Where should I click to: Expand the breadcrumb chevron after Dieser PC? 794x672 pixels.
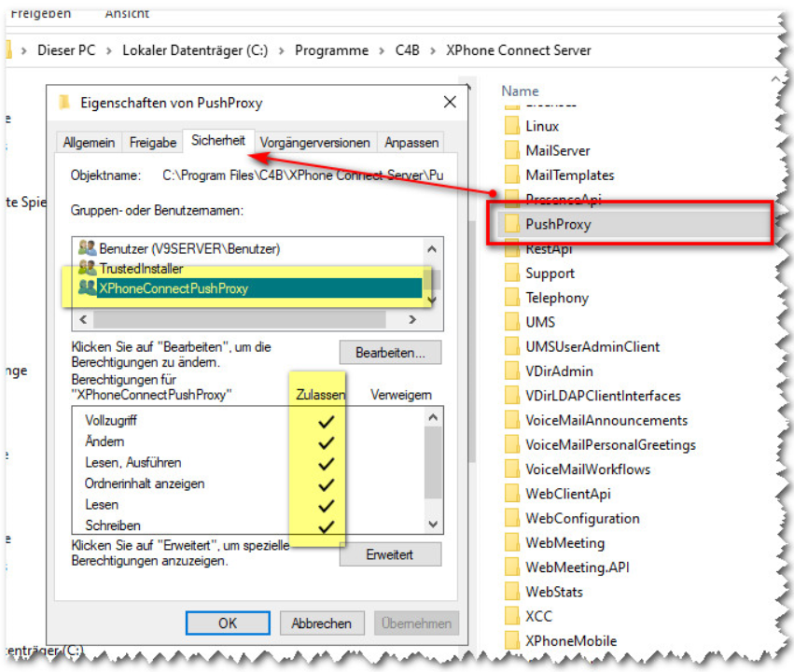(x=108, y=50)
